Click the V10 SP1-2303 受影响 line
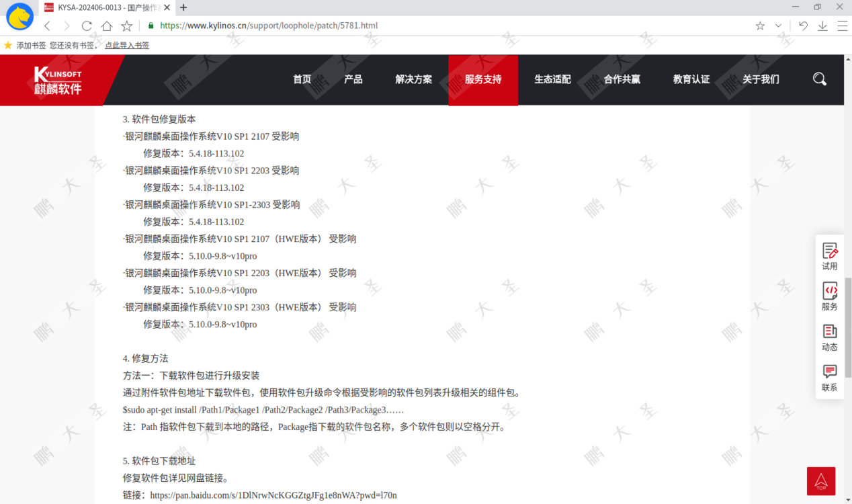 212,205
